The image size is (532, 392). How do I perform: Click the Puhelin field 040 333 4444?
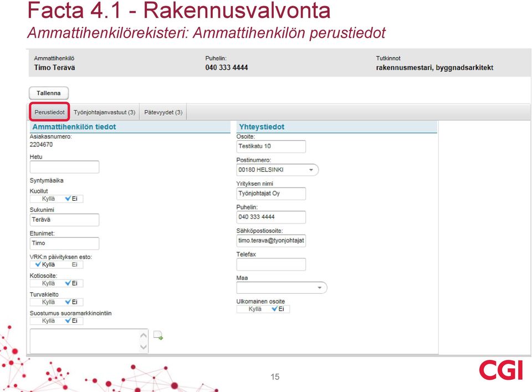click(271, 217)
